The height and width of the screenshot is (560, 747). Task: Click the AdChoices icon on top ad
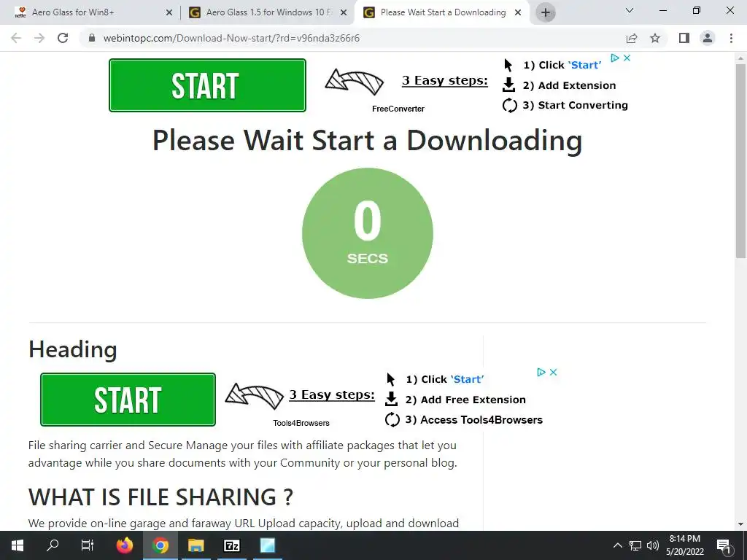[615, 58]
